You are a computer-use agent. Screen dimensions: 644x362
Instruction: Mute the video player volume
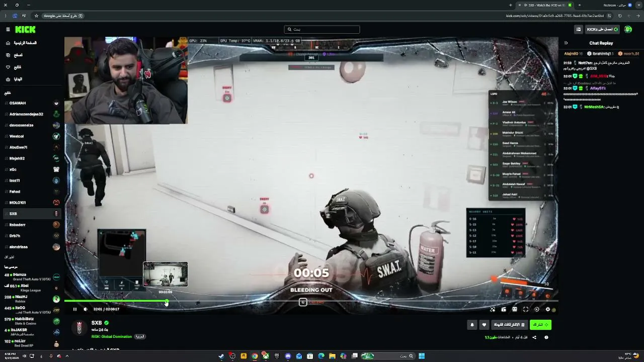point(85,309)
